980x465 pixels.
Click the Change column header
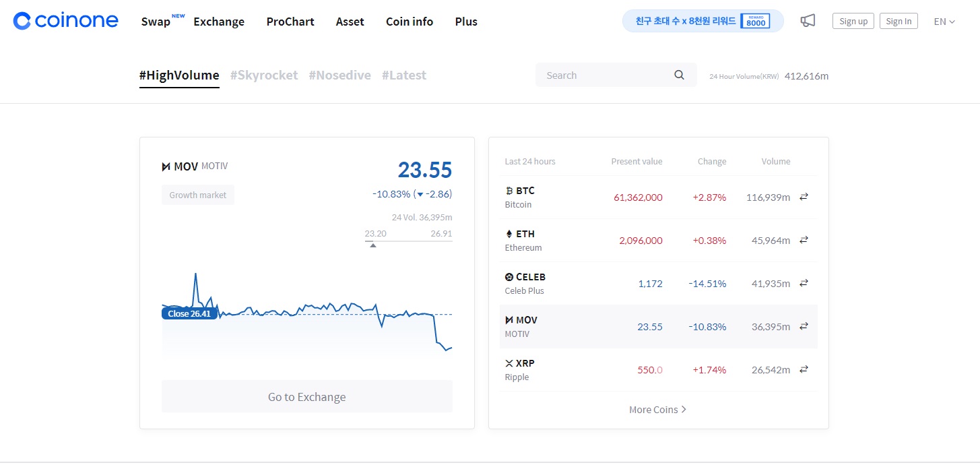[712, 161]
